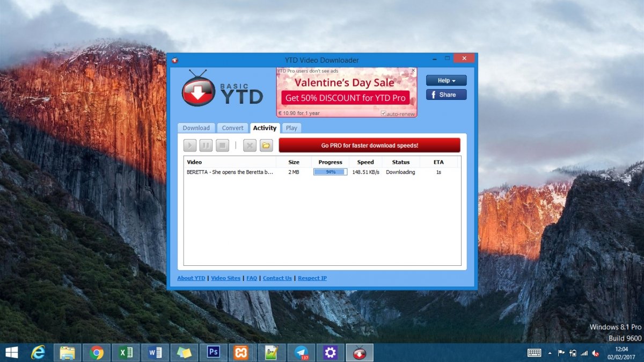The image size is (644, 362).
Task: Switch to the Convert tab
Action: 233,128
